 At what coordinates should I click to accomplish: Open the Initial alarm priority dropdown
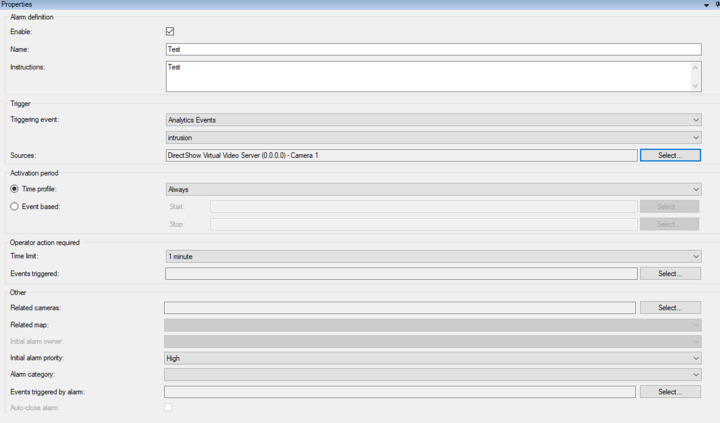(433, 357)
